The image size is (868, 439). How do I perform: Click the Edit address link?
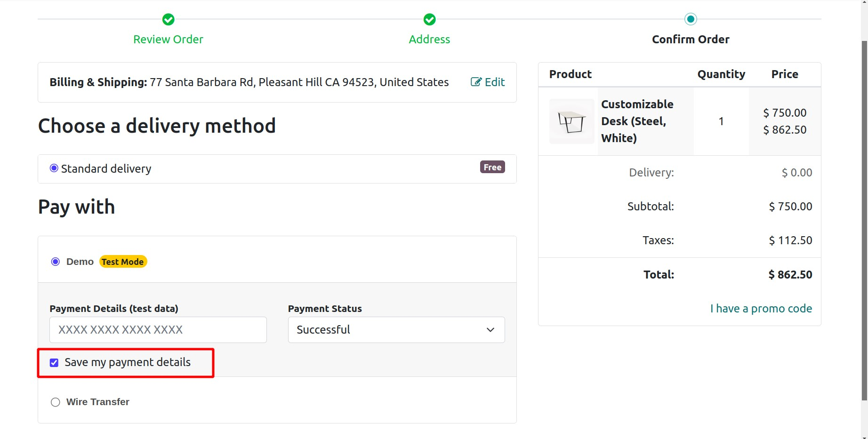494,82
